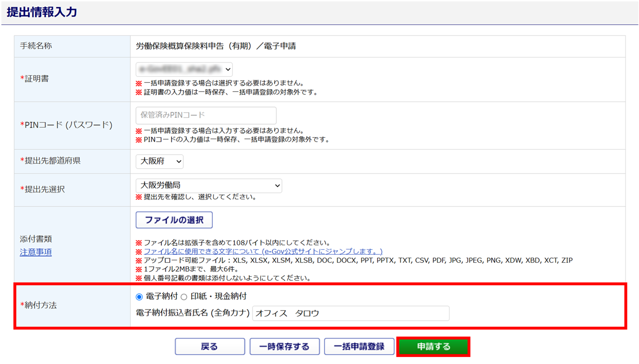Click the 手続名称 row label
Viewport: 639px width, 364px height.
[x=36, y=46]
